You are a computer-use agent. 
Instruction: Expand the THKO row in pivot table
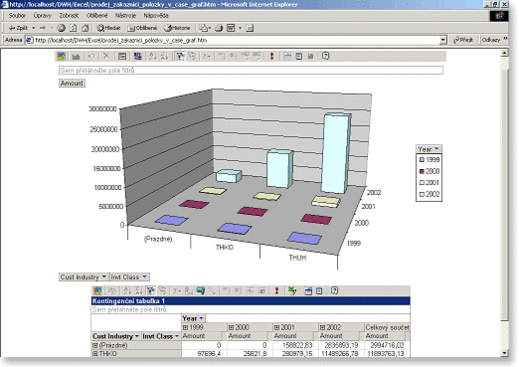tap(95, 354)
